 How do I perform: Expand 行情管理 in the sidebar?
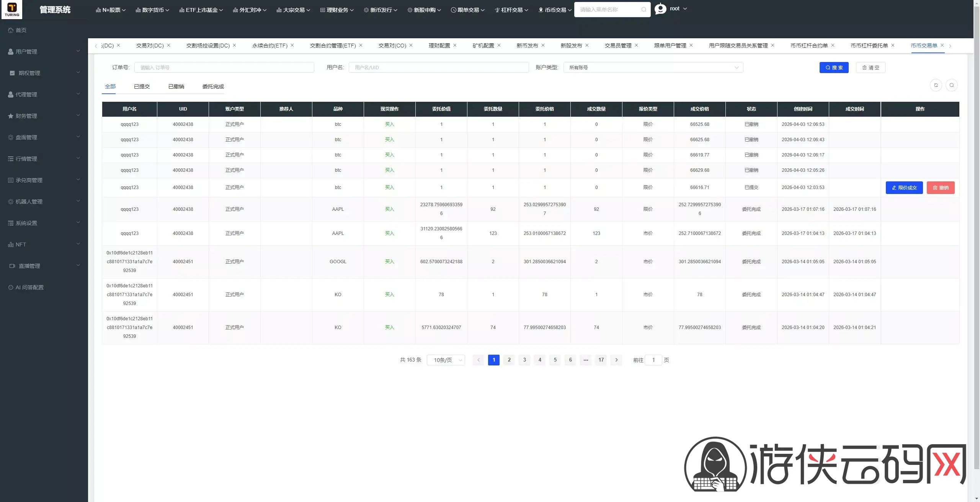[x=44, y=159]
